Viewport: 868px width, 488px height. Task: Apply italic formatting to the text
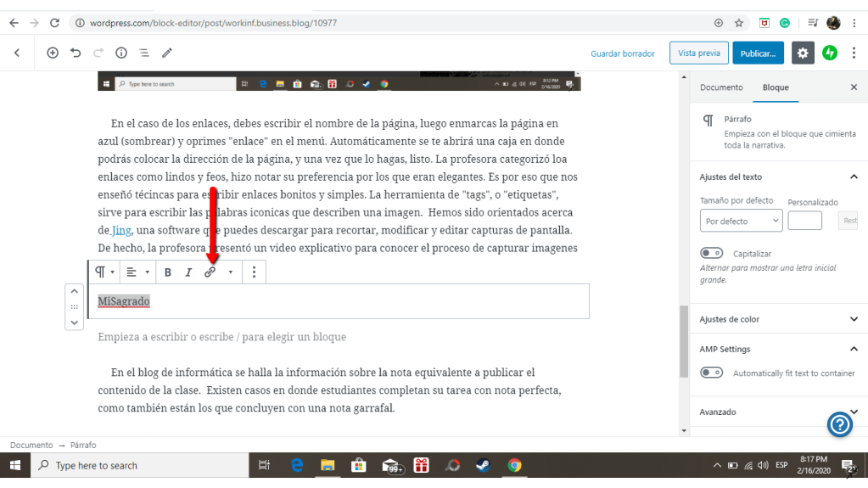click(x=188, y=272)
